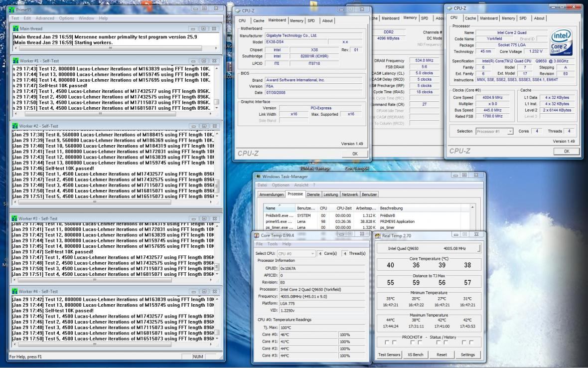The image size is (588, 368).
Task: Click the Worker #2 Self-Test window icon
Action: pos(14,126)
